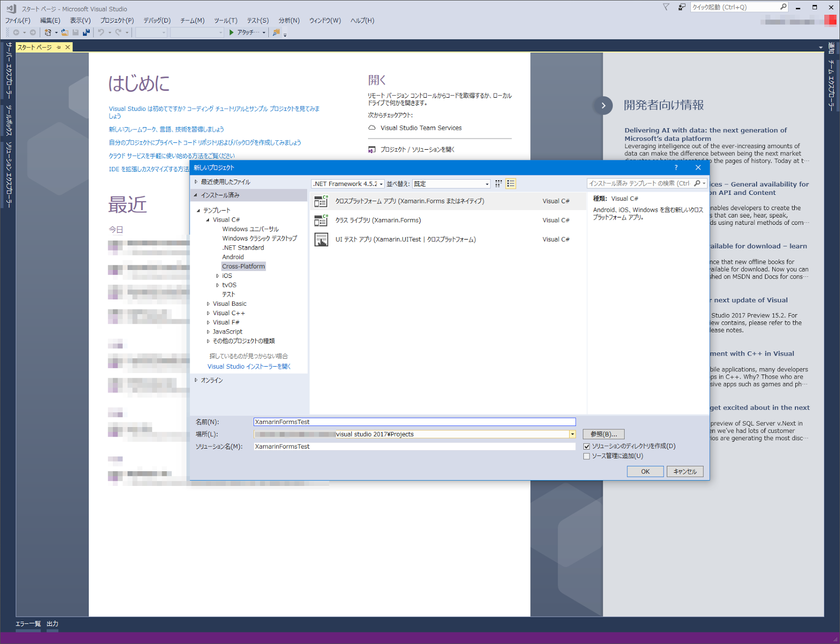This screenshot has width=840, height=644.
Task: Click the template search magnifier icon
Action: point(697,183)
